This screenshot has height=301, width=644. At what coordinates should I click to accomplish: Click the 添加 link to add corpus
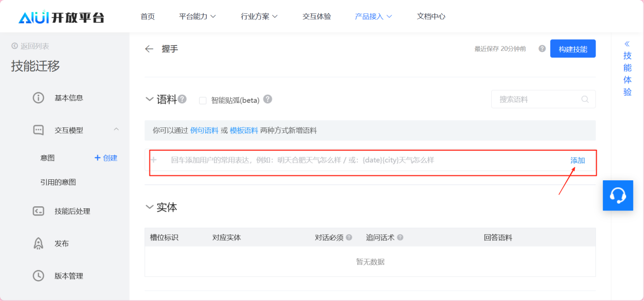click(577, 160)
